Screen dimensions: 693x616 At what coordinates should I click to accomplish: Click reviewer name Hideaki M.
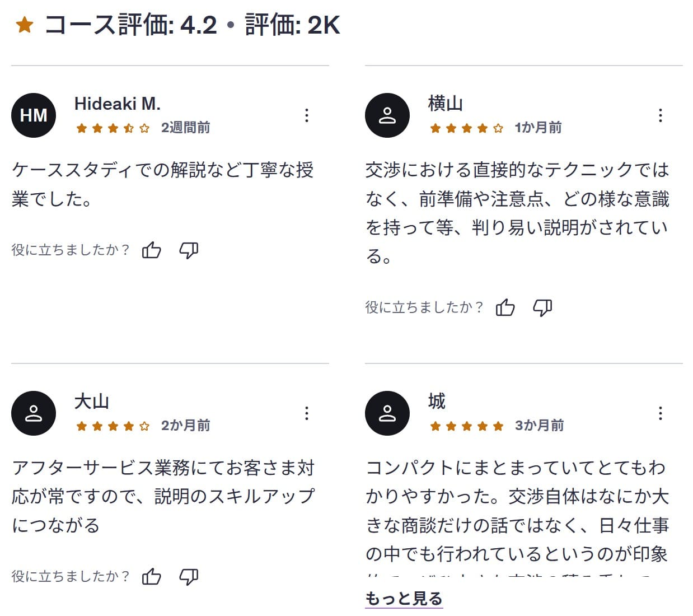click(117, 104)
